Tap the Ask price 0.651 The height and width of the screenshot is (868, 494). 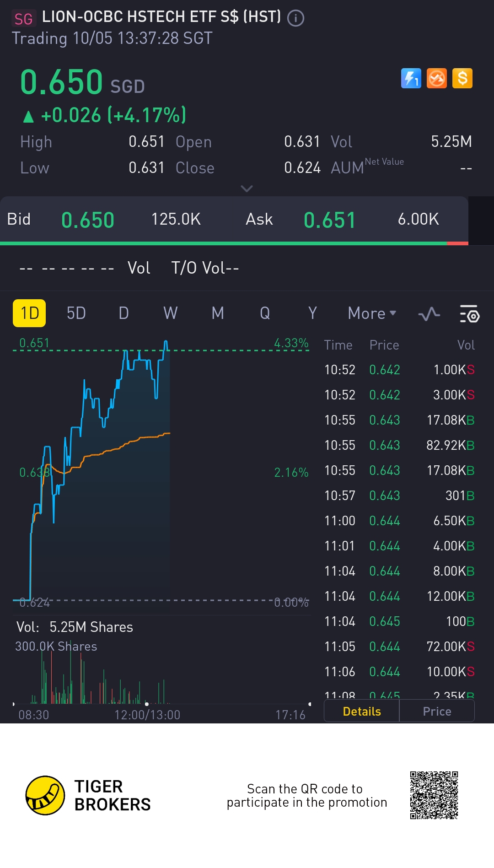tap(330, 220)
